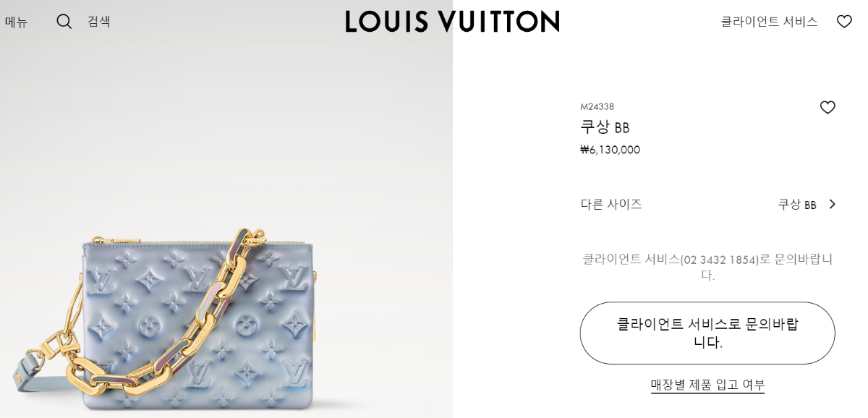Viewport: 868px width, 418px height.
Task: Open the 쿠상 BB size selector value
Action: tap(797, 205)
